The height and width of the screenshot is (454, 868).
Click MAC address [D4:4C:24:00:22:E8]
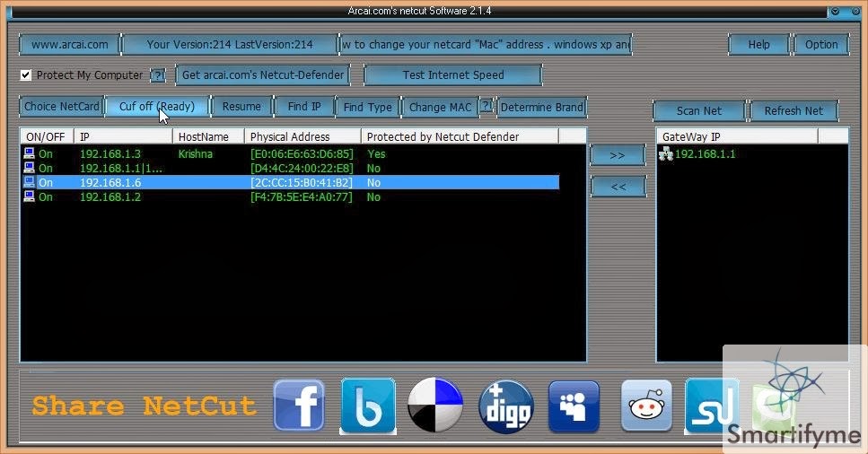tap(302, 169)
